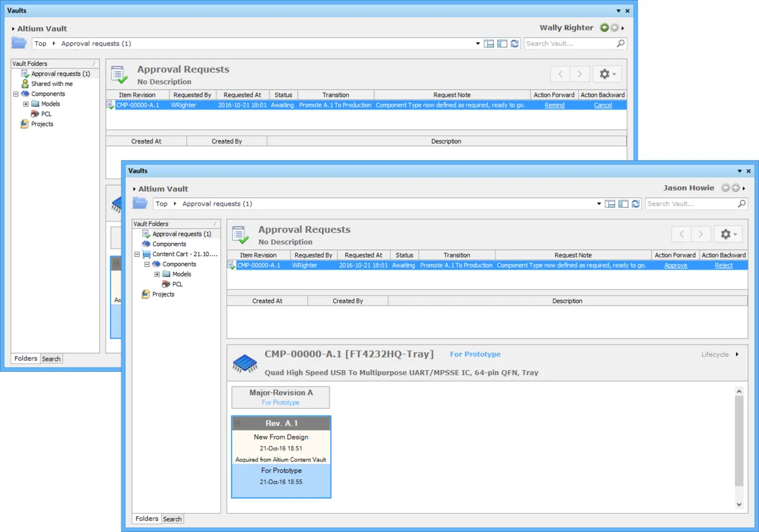The width and height of the screenshot is (759, 532).
Task: Open the breadcrumb path dropdown in Wally Righter's window
Action: pos(478,44)
